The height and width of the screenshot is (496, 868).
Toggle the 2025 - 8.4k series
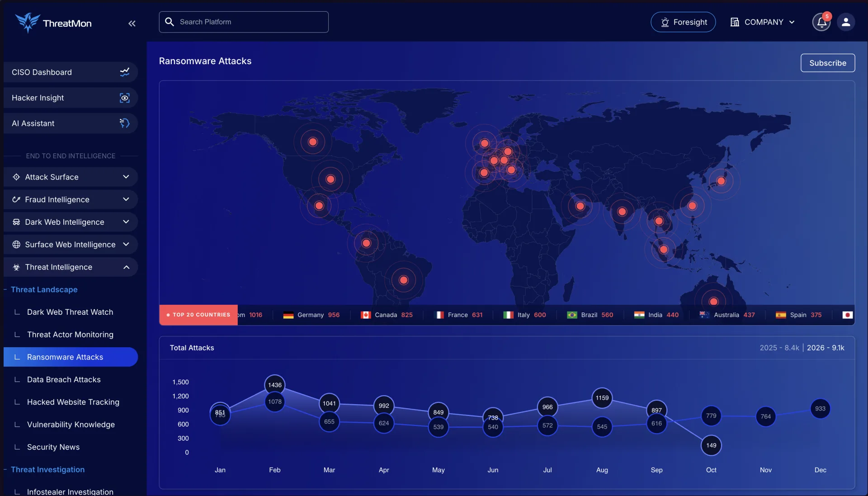click(x=779, y=348)
